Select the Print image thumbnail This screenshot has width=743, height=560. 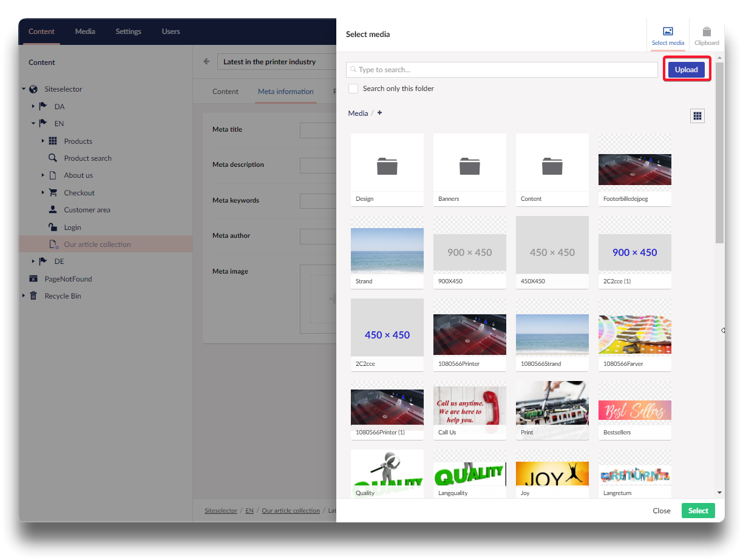552,410
